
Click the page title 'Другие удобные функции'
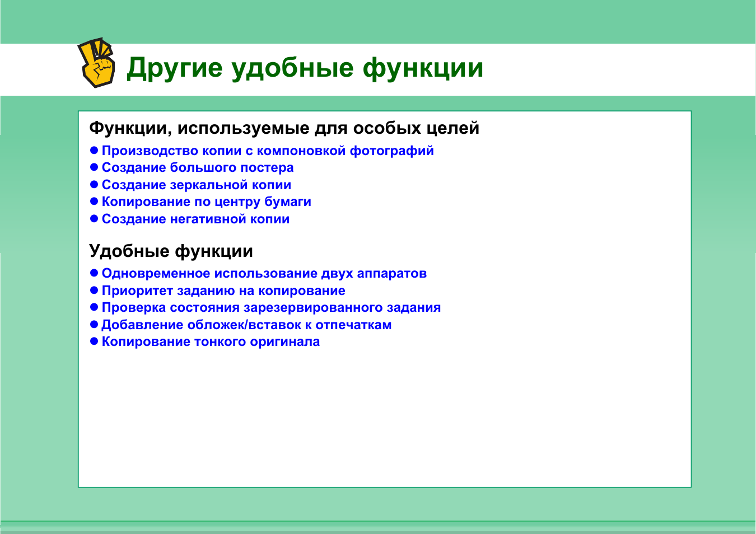[305, 68]
